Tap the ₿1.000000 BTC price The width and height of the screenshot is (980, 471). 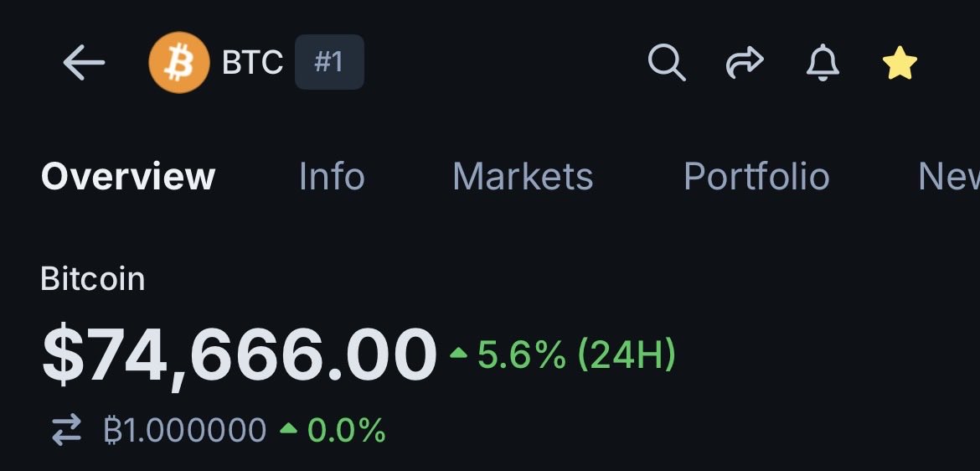tap(185, 430)
